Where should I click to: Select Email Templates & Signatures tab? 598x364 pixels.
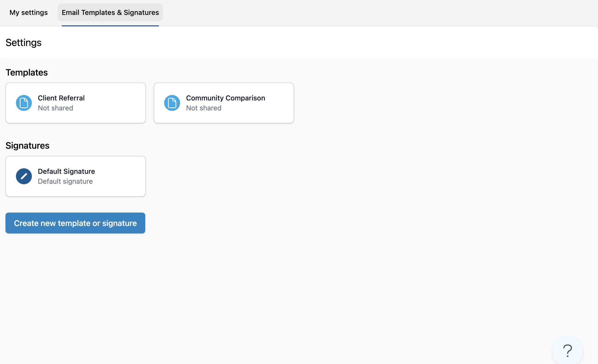click(x=110, y=12)
